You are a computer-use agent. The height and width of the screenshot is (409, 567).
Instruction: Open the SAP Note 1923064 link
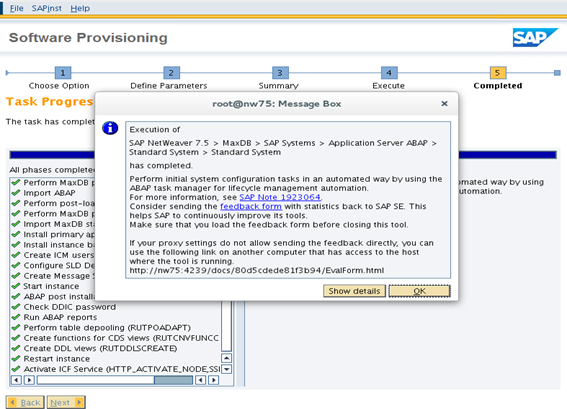point(280,197)
